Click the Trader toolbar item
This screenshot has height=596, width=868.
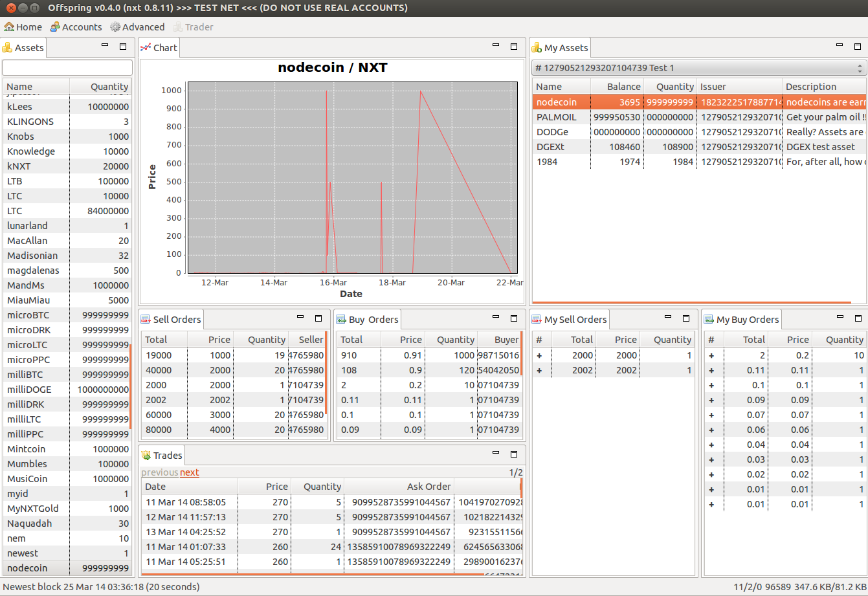(193, 27)
